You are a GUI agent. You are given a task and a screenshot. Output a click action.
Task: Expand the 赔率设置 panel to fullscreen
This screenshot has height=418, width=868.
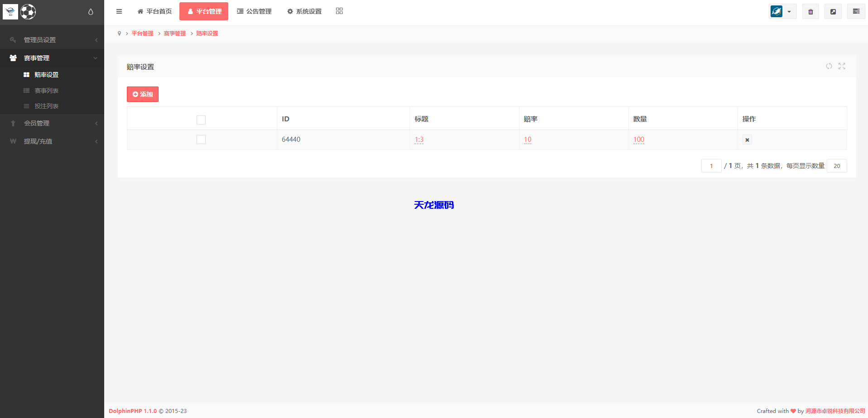(842, 66)
